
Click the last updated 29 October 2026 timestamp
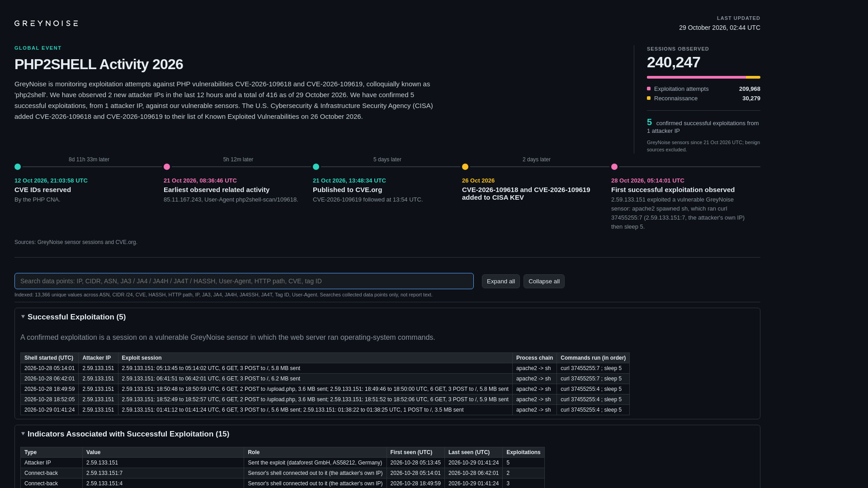pyautogui.click(x=720, y=28)
